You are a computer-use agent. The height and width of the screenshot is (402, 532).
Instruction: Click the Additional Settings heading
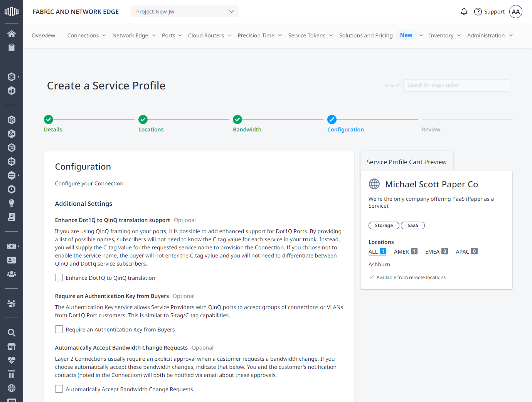coord(84,204)
